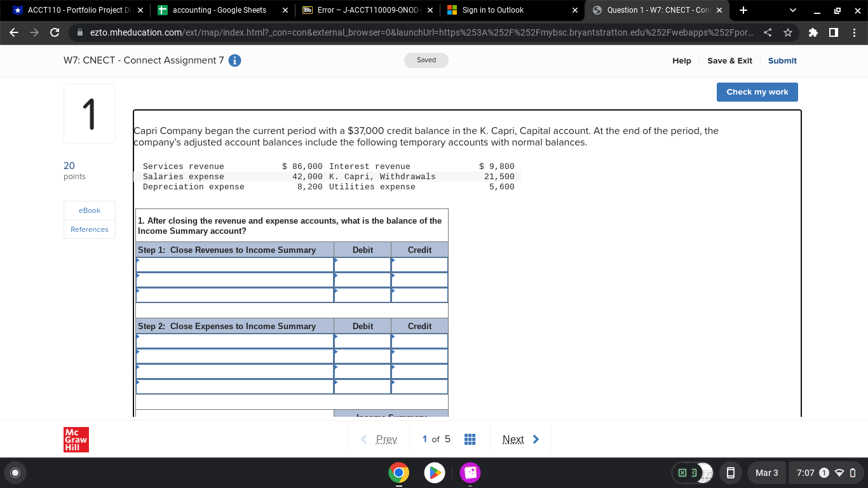The width and height of the screenshot is (868, 488).
Task: Click the first Credit cell in Step 1
Action: [x=420, y=264]
